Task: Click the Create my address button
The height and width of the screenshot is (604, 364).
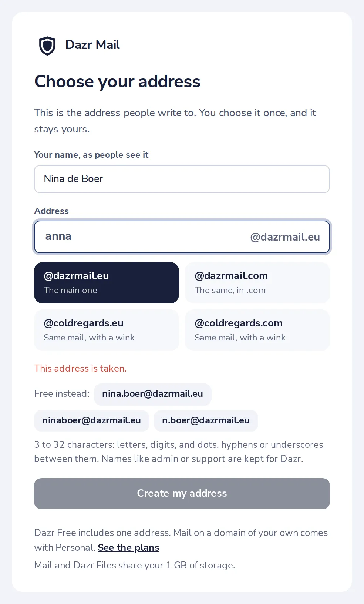Action: point(182,494)
